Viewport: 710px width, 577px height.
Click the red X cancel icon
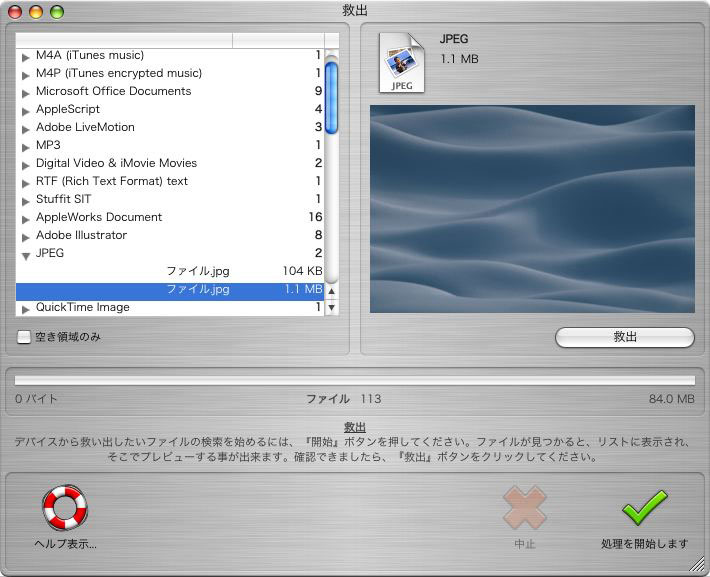[524, 508]
